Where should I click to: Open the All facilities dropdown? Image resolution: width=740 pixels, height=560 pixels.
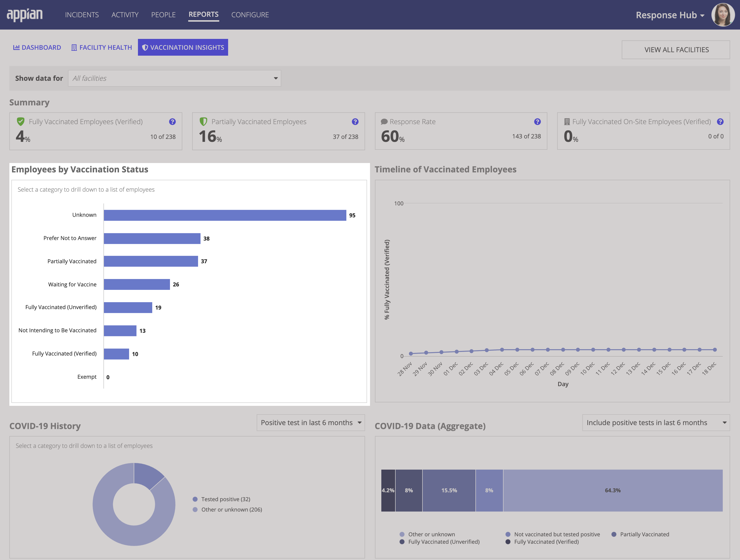pos(175,78)
